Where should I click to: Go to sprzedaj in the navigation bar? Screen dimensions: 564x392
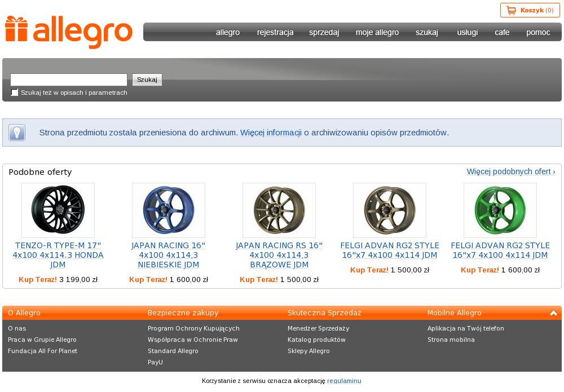coord(324,32)
